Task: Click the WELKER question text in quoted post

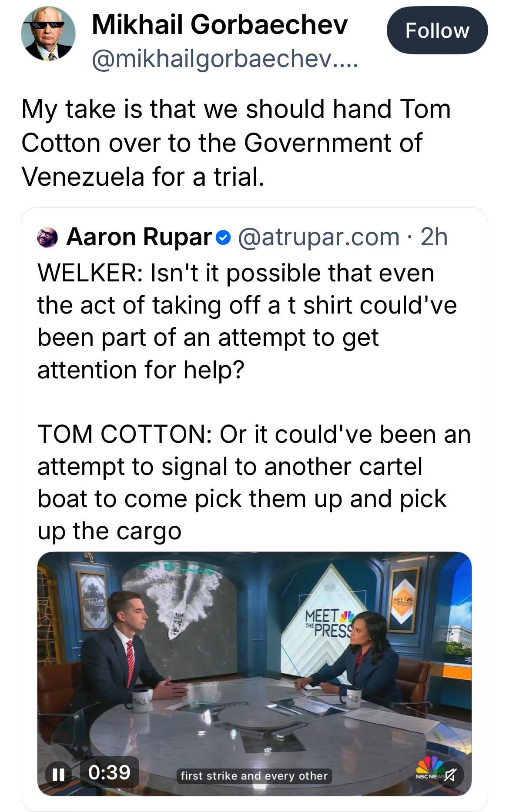Action: click(x=247, y=321)
